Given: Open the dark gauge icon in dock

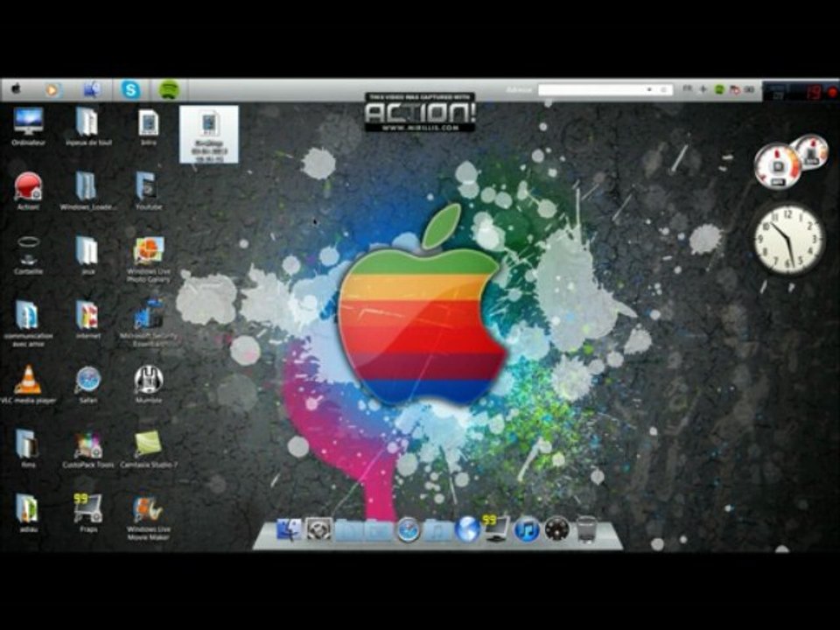Looking at the screenshot, I should pos(557,529).
